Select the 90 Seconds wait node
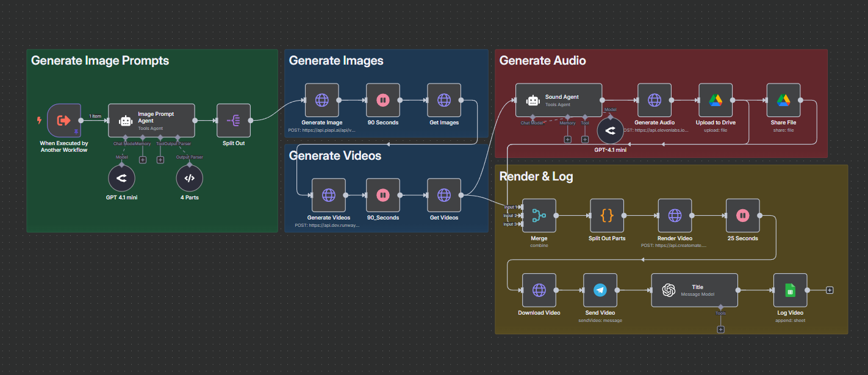Image resolution: width=868 pixels, height=375 pixels. (x=383, y=100)
